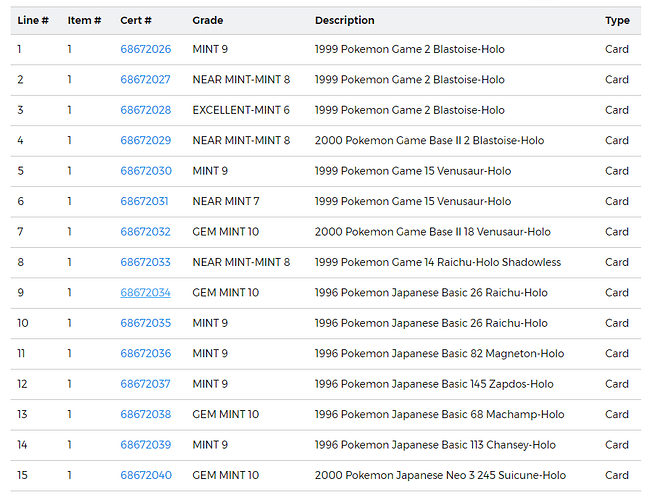This screenshot has height=500, width=647.
Task: Open cert 68672031 Venusaur link
Action: 145,202
